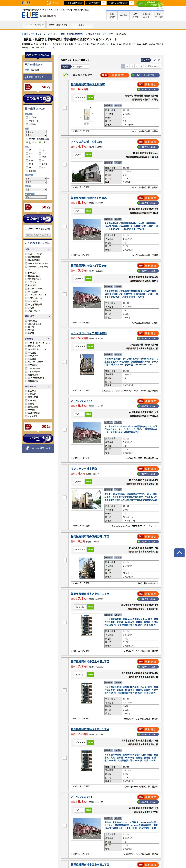
Task: Add パークハウス 103 to 検討リスト
Action: [x=148, y=406]
